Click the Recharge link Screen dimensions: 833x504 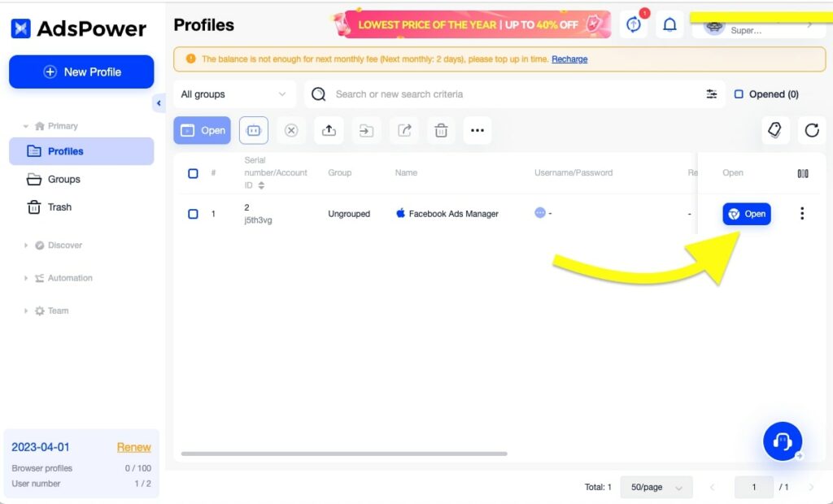point(569,59)
